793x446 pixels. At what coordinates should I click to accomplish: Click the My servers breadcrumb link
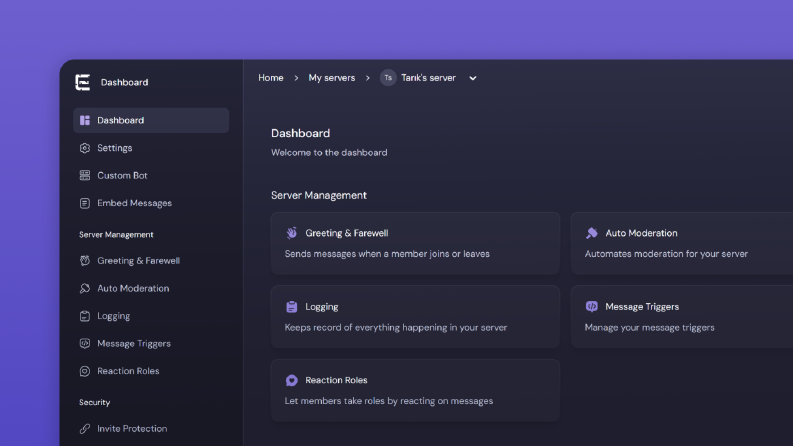[332, 78]
